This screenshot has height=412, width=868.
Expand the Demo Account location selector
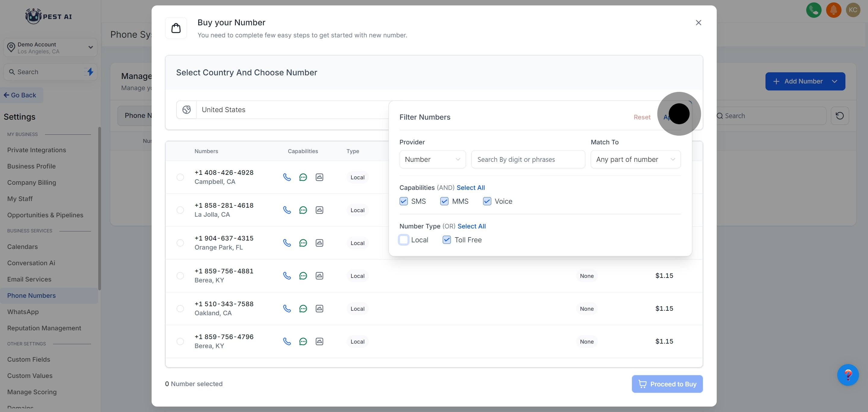pyautogui.click(x=51, y=48)
